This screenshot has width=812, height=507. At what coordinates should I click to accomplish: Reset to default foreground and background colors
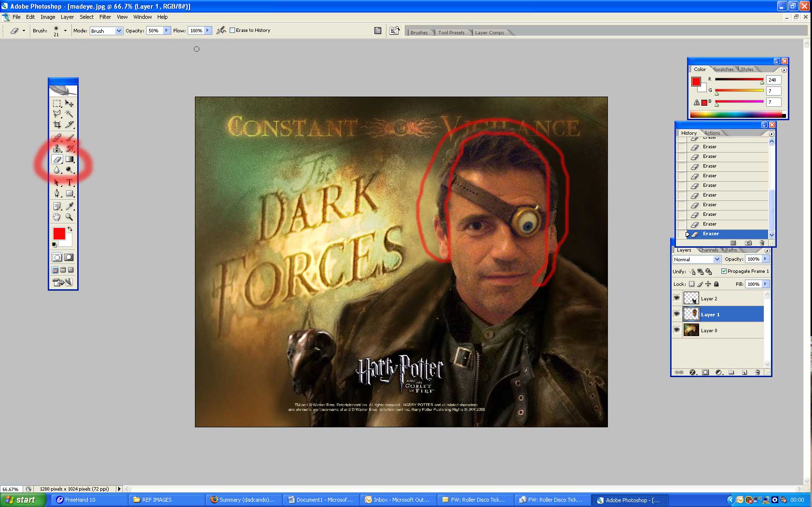tap(55, 245)
